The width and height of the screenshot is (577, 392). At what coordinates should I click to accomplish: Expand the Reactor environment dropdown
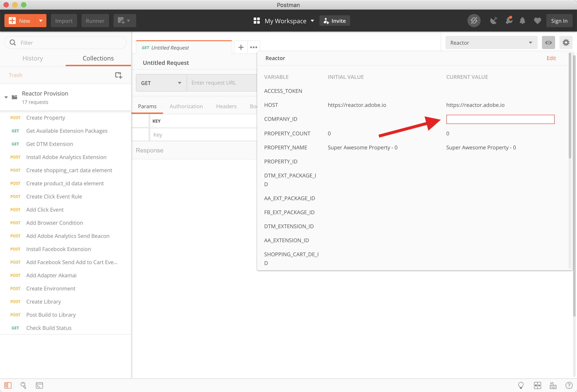coord(491,43)
